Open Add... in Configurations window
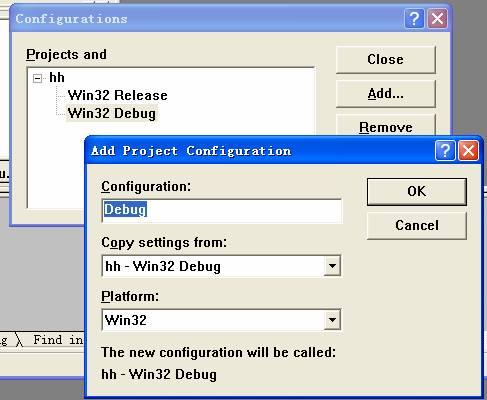 coord(386,94)
